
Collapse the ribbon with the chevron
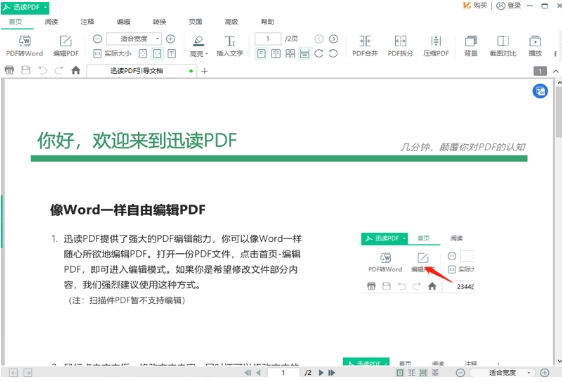pyautogui.click(x=556, y=71)
